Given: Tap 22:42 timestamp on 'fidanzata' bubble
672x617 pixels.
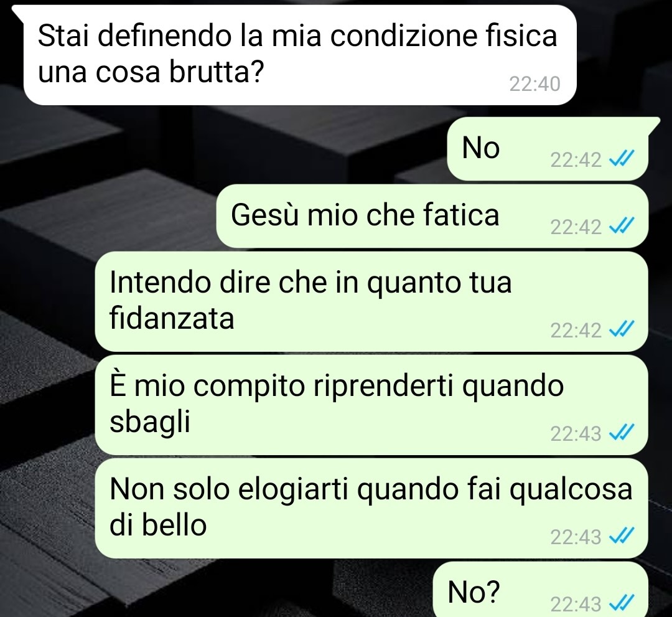Looking at the screenshot, I should click(x=576, y=331).
